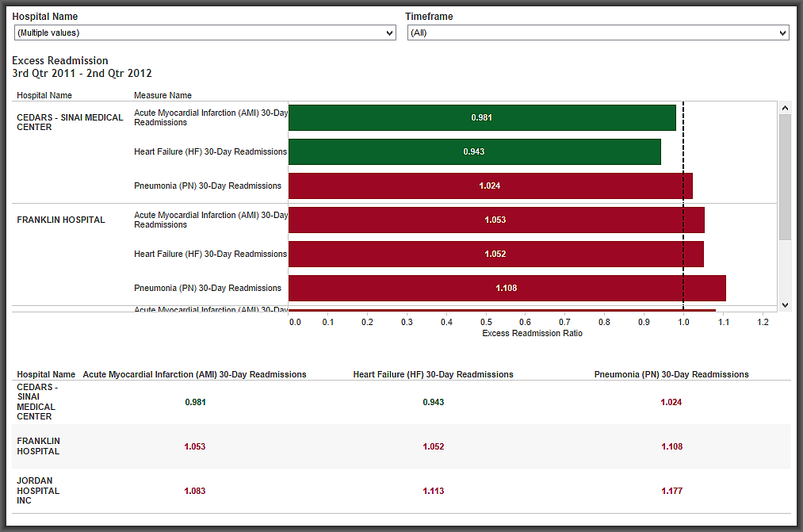Click the chart scrollbar down arrow

785,304
